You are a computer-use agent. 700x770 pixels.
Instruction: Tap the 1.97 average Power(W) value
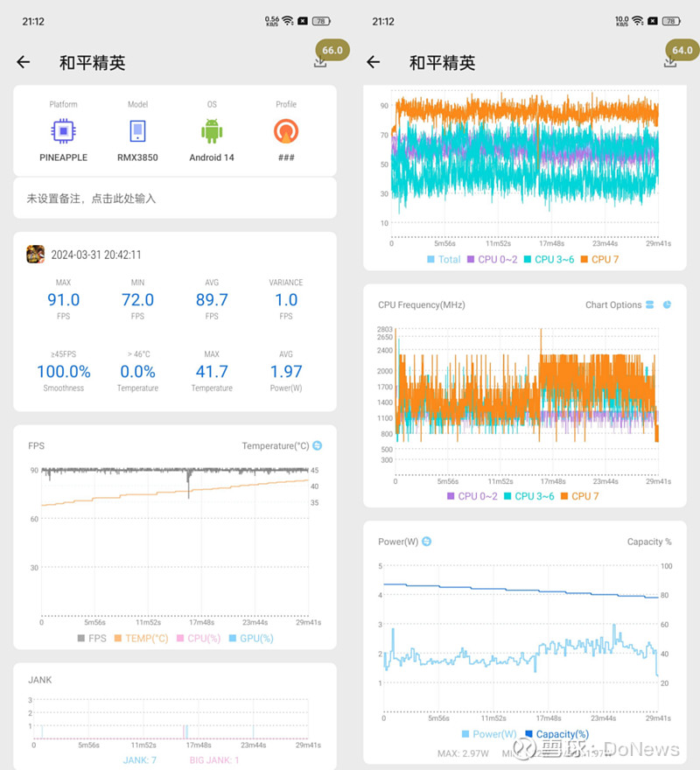(286, 371)
